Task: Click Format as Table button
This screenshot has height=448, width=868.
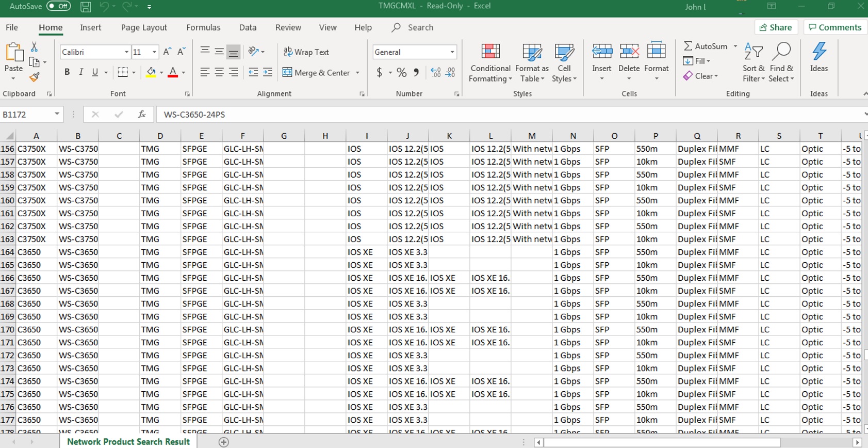Action: point(532,62)
